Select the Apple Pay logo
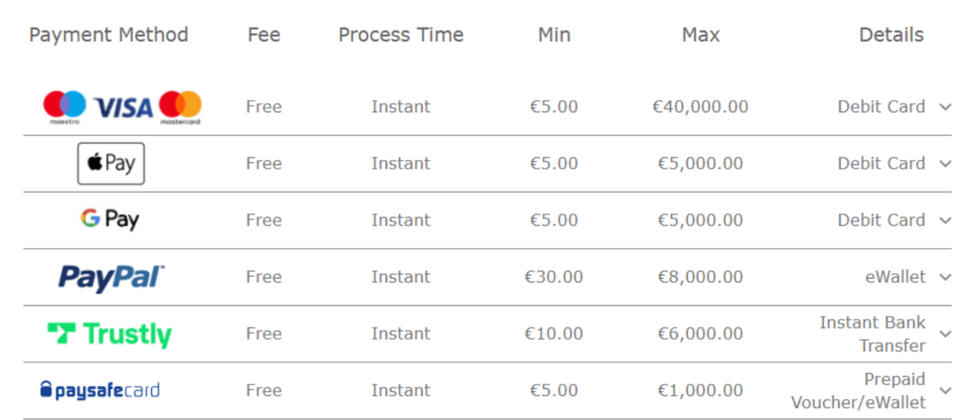 (x=111, y=164)
